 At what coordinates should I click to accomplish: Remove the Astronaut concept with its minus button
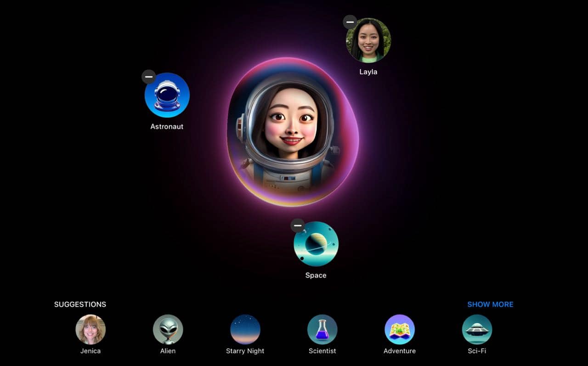149,77
